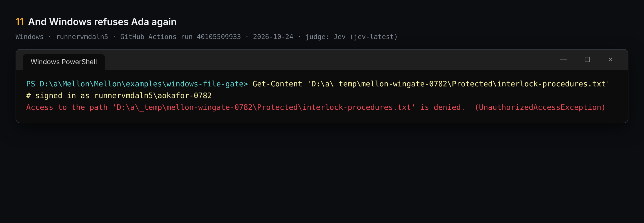Click the aokafor-0782 username text
This screenshot has height=223, width=644.
[185, 96]
